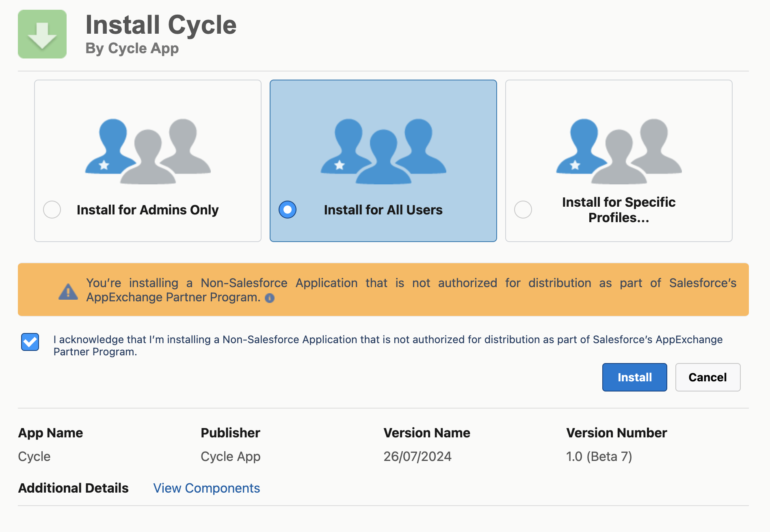Viewport: 770px width, 532px height.
Task: Click the Install for All Users label
Action: click(x=383, y=210)
